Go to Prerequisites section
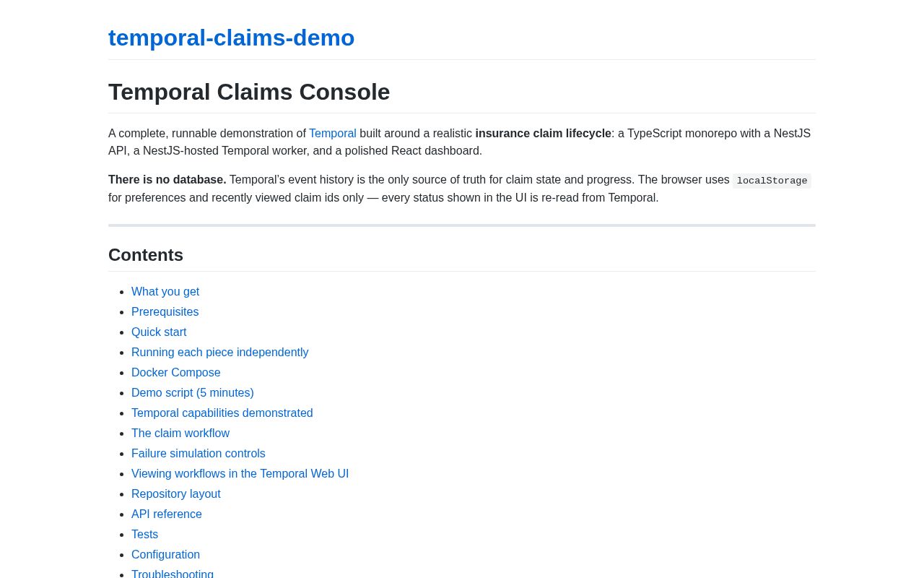 165,312
